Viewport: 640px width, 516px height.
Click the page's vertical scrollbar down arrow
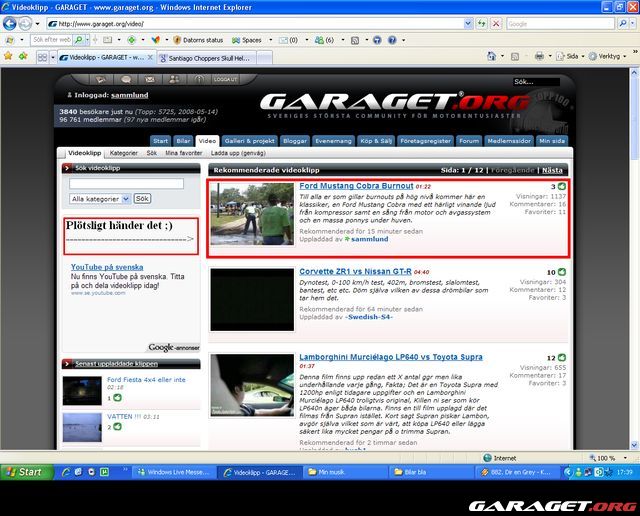pos(634,445)
